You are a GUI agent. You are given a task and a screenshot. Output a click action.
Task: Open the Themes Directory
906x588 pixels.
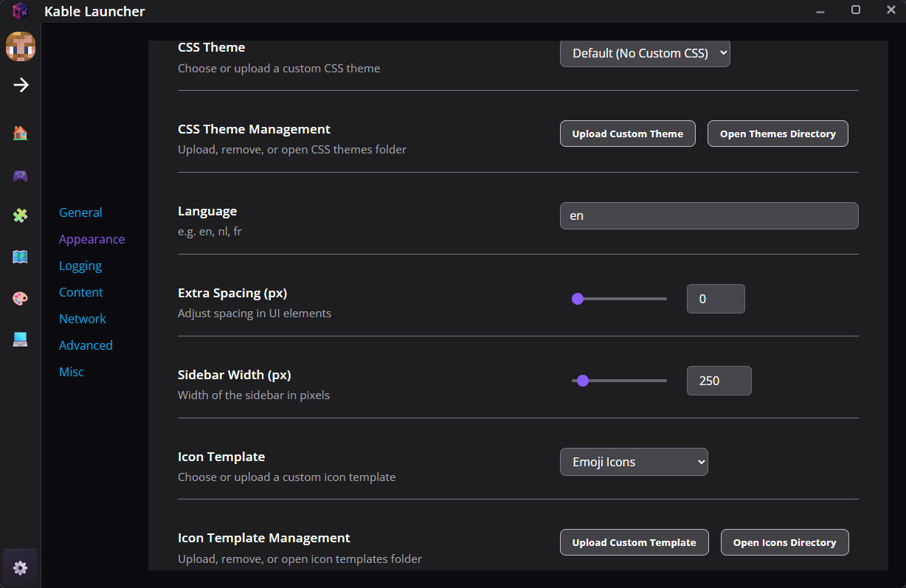click(778, 134)
